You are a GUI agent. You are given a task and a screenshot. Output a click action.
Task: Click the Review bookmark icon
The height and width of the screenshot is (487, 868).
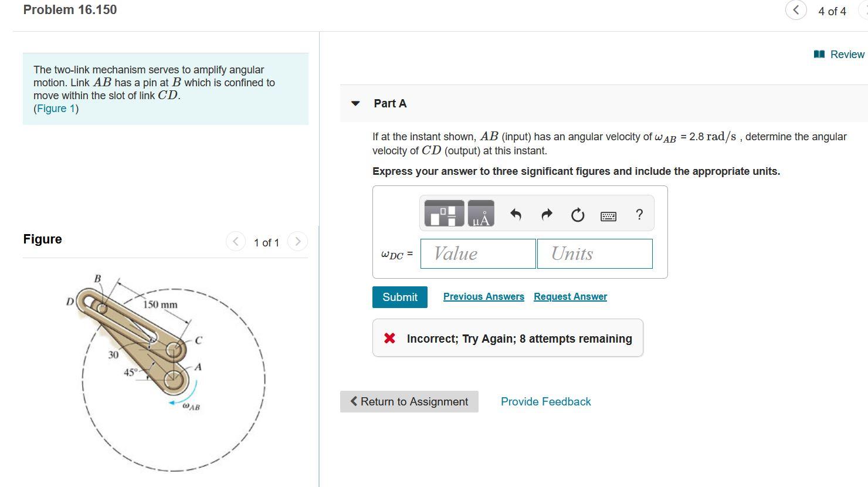[818, 54]
